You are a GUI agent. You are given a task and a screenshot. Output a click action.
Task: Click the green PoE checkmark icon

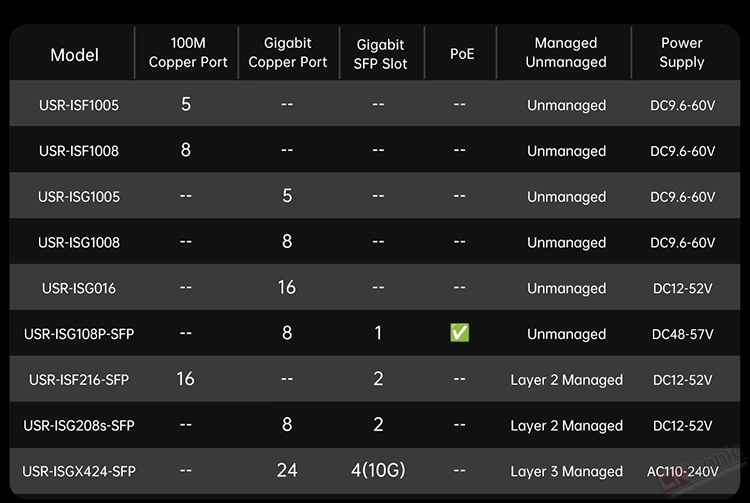(x=460, y=333)
